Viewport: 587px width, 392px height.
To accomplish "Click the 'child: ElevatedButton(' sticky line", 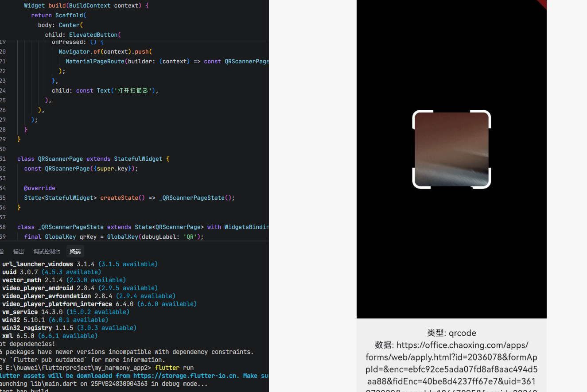I will tap(83, 35).
